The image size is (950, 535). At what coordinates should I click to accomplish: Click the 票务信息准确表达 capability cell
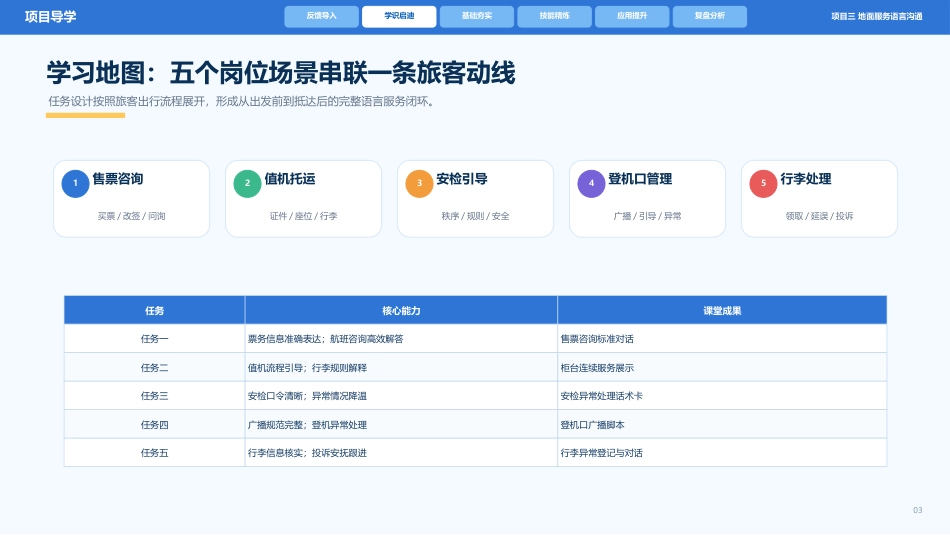click(401, 339)
